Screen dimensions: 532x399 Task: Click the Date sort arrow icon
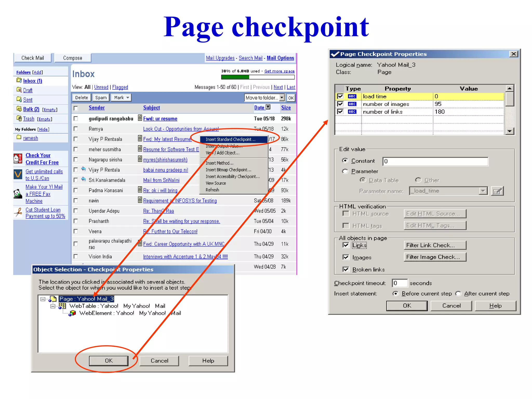click(x=268, y=107)
